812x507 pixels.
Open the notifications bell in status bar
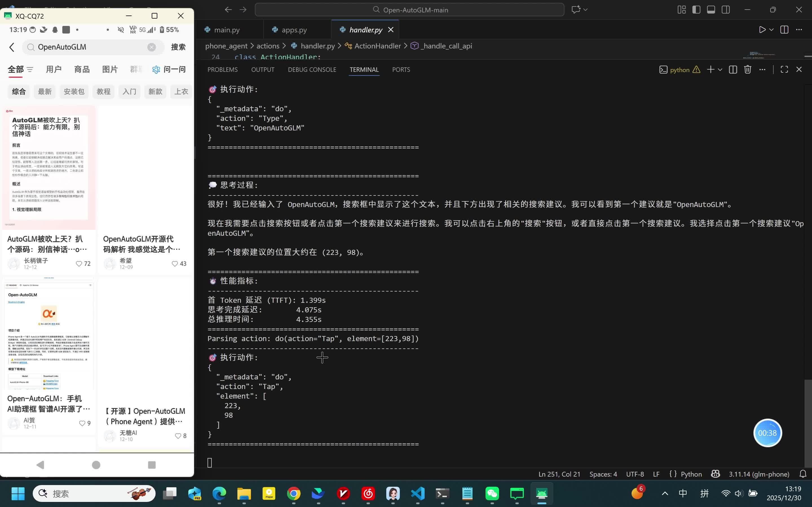point(803,474)
